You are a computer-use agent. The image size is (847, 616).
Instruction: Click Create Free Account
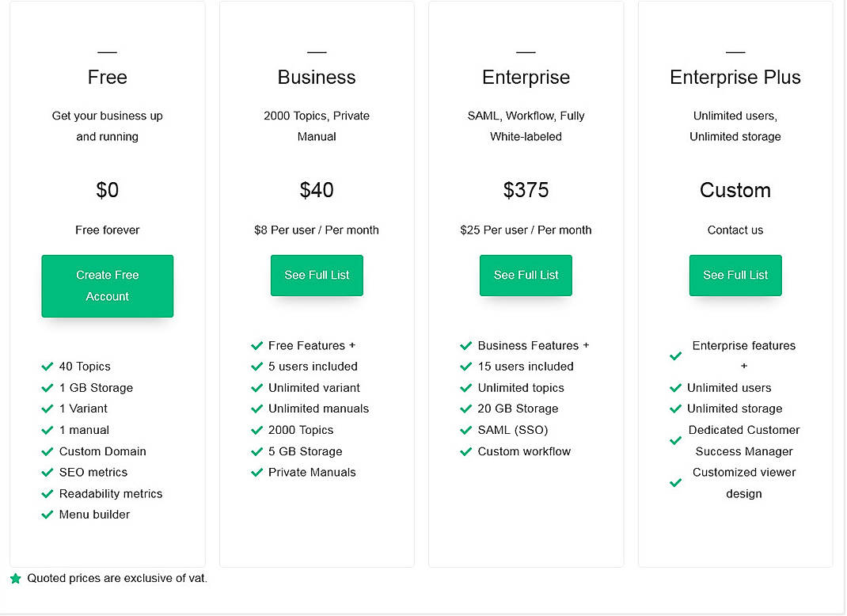click(x=107, y=286)
